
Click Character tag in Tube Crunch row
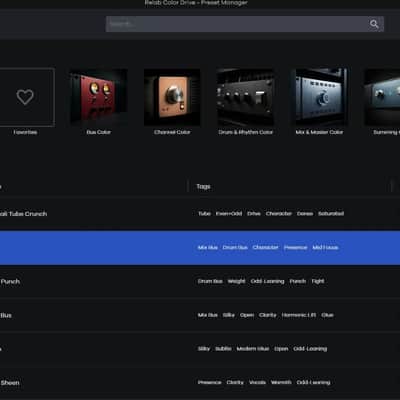[x=279, y=214]
